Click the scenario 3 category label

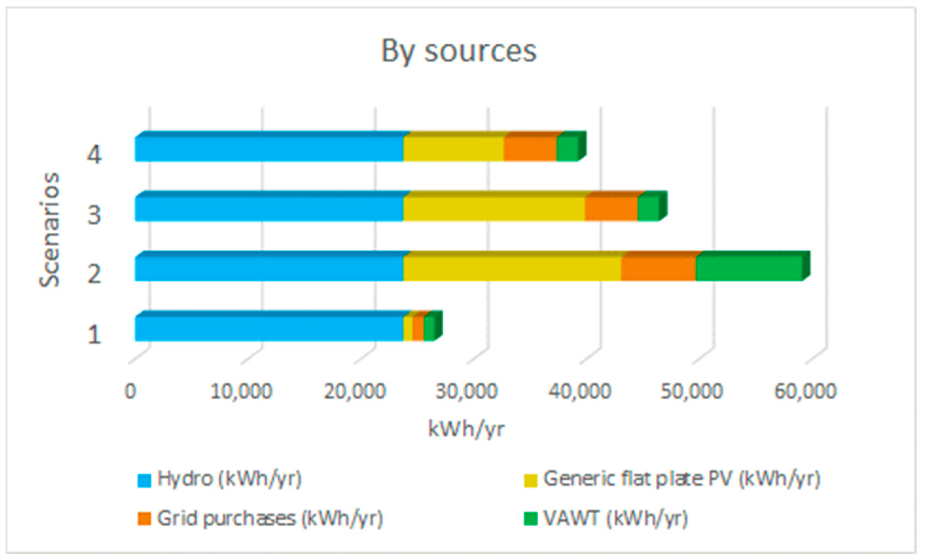(94, 215)
